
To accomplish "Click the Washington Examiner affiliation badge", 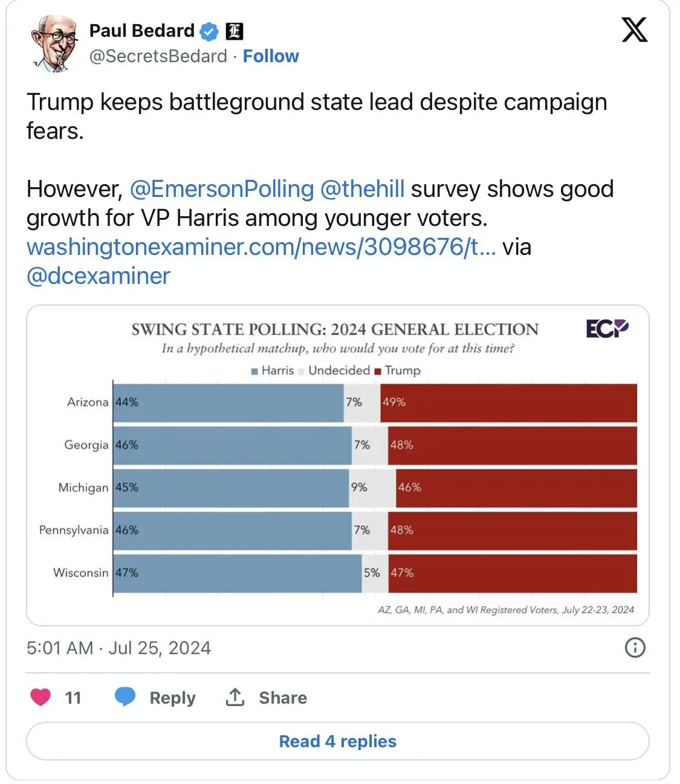I will pos(234,31).
